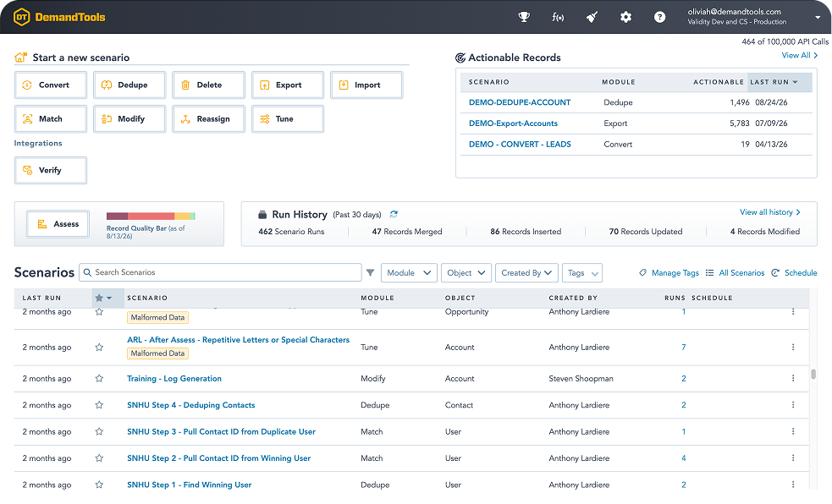Start a new Convert scenario
Image resolution: width=832 pixels, height=504 pixels.
coord(51,85)
